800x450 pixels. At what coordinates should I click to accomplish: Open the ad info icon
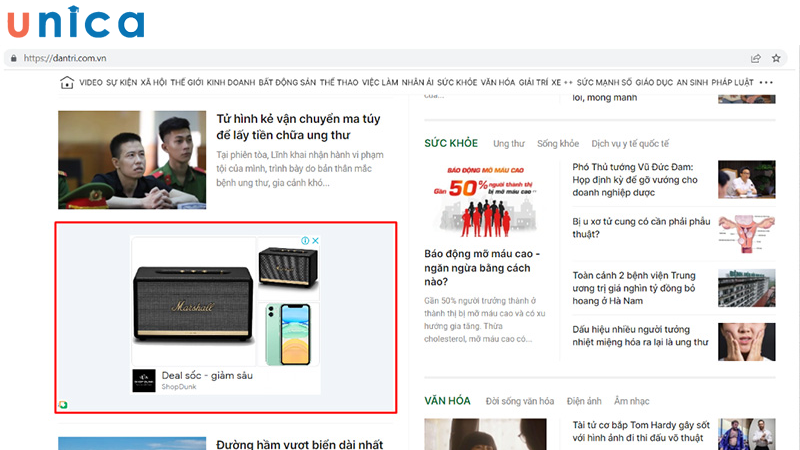pyautogui.click(x=305, y=240)
